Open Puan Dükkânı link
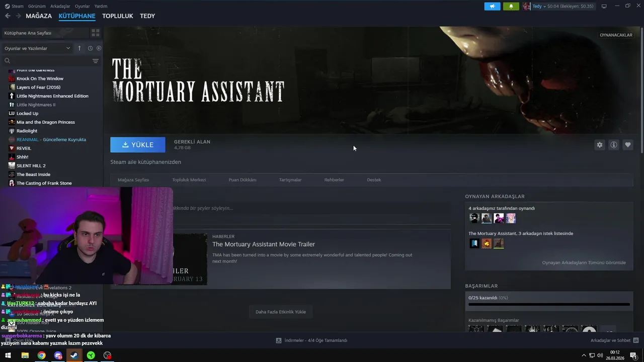The width and height of the screenshot is (644, 362). point(243,179)
